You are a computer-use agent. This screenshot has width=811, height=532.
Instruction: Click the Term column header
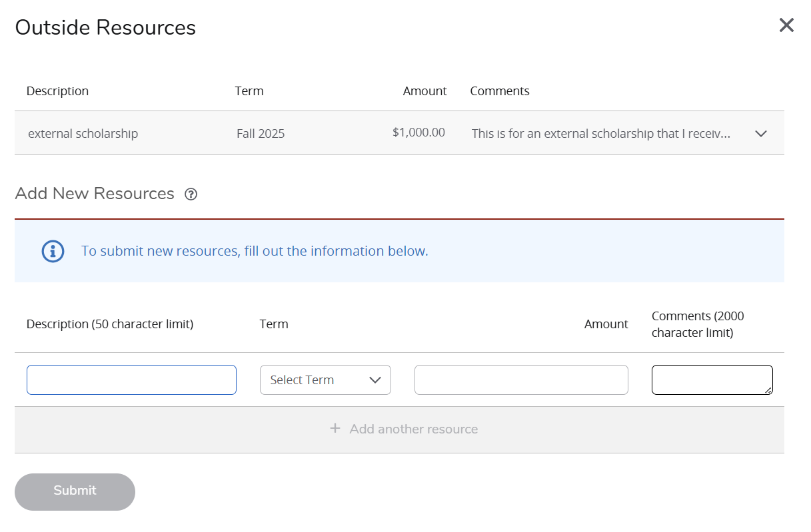tap(249, 91)
